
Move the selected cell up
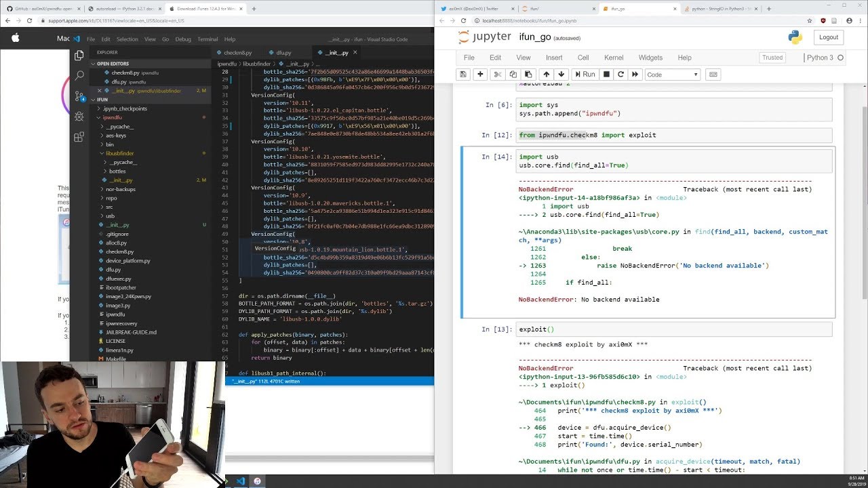click(546, 75)
